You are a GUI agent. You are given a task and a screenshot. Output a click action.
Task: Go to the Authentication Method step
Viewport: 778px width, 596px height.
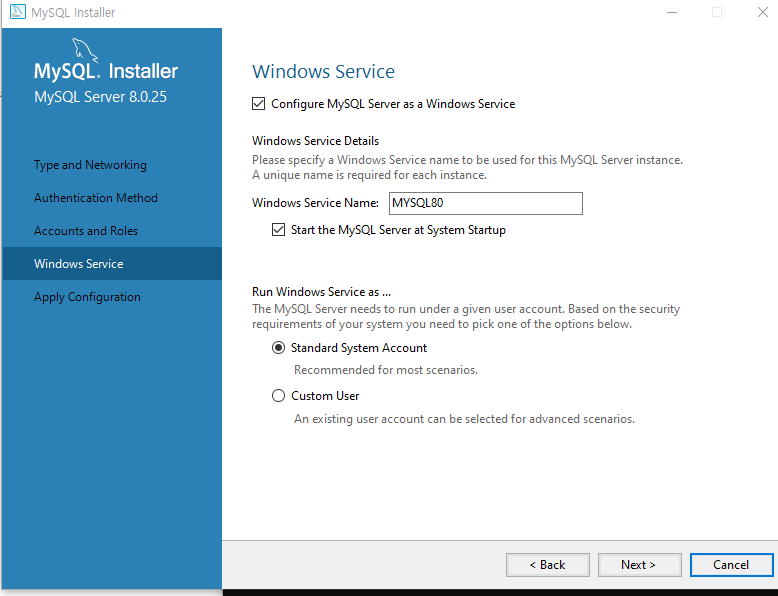(96, 198)
